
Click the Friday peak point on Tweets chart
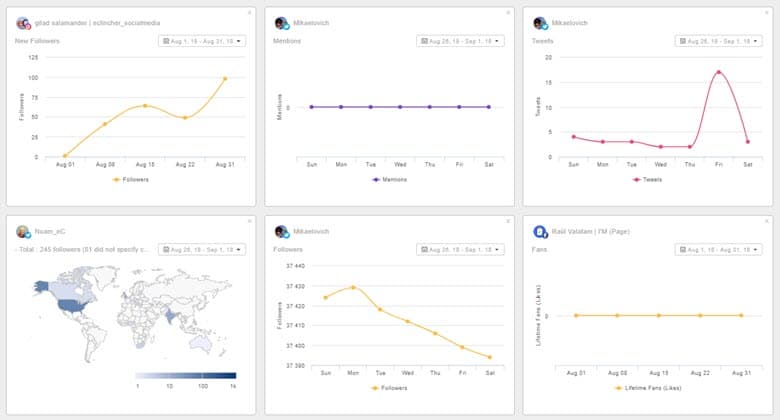[718, 72]
